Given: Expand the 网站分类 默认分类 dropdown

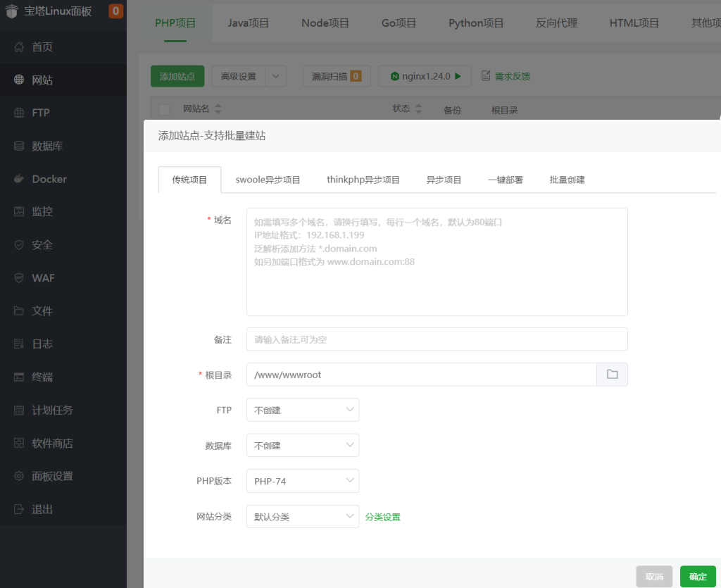Looking at the screenshot, I should (x=303, y=516).
